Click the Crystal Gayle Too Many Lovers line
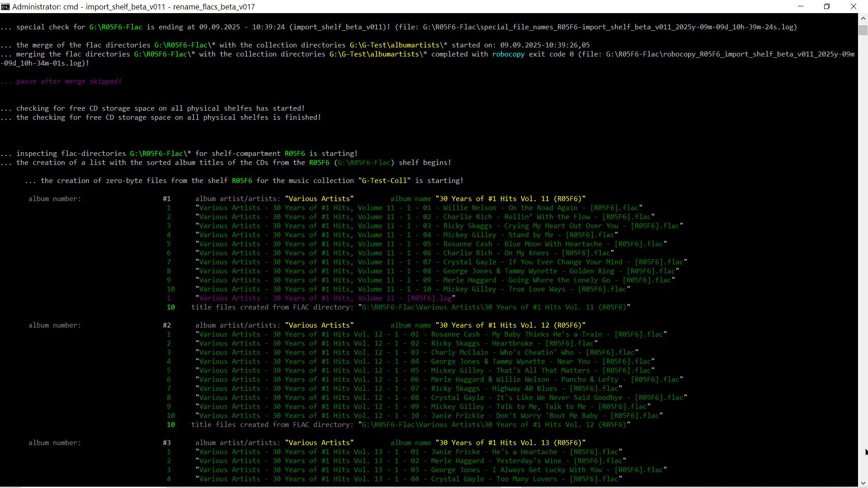The image size is (868, 488). [409, 479]
